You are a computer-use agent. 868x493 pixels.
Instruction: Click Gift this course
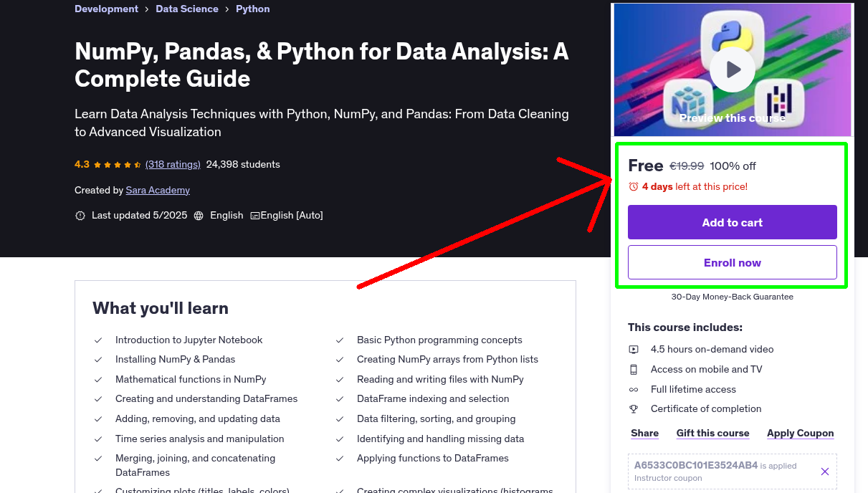click(712, 433)
